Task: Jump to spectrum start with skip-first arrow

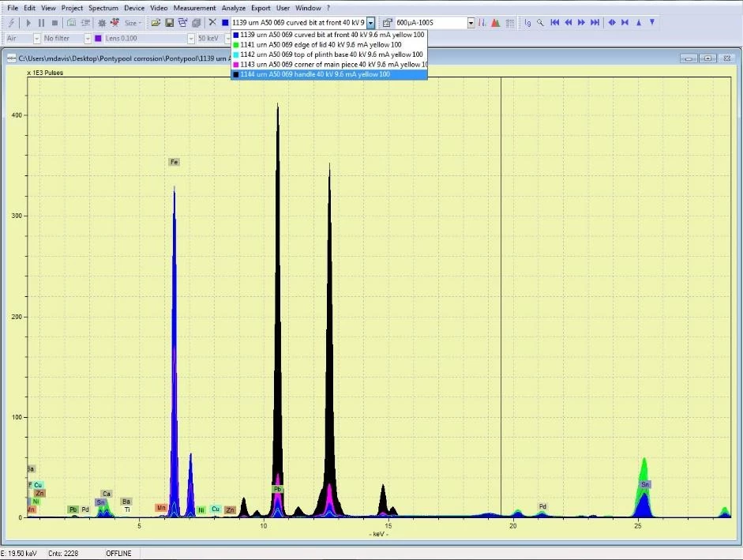Action: (x=555, y=23)
